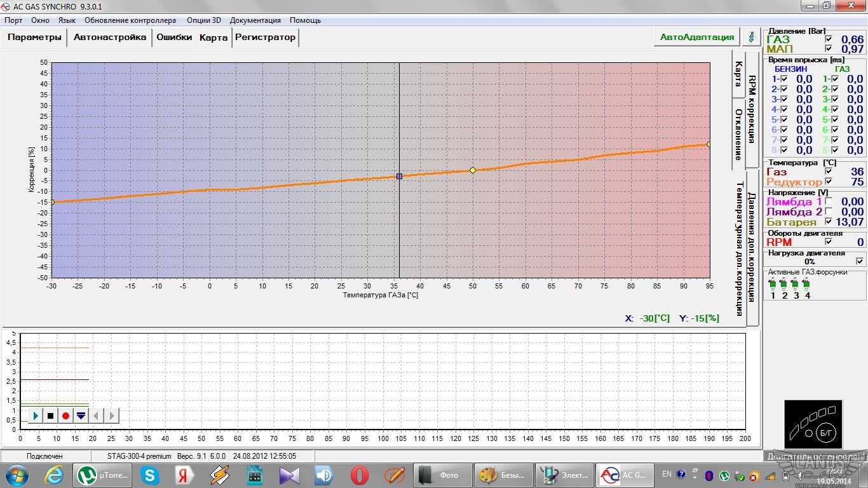Enable the Лямбда 1 checkbox
This screenshot has height=488, width=868.
tap(828, 202)
